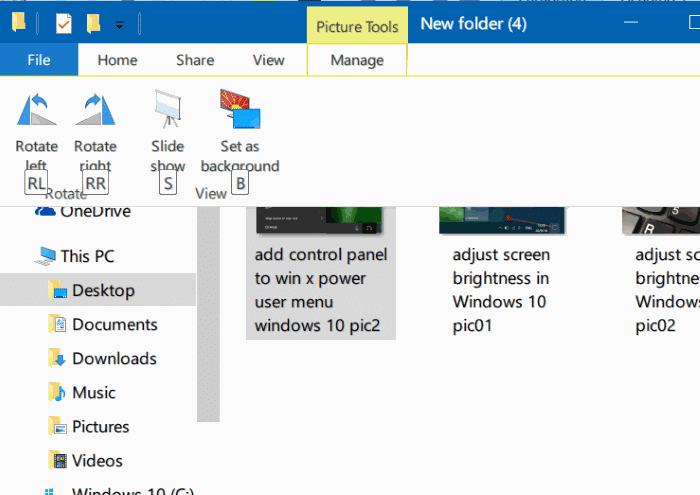Viewport: 700px width, 495px height.
Task: Click the New folder icon in quick access toolbar
Action: 93,23
